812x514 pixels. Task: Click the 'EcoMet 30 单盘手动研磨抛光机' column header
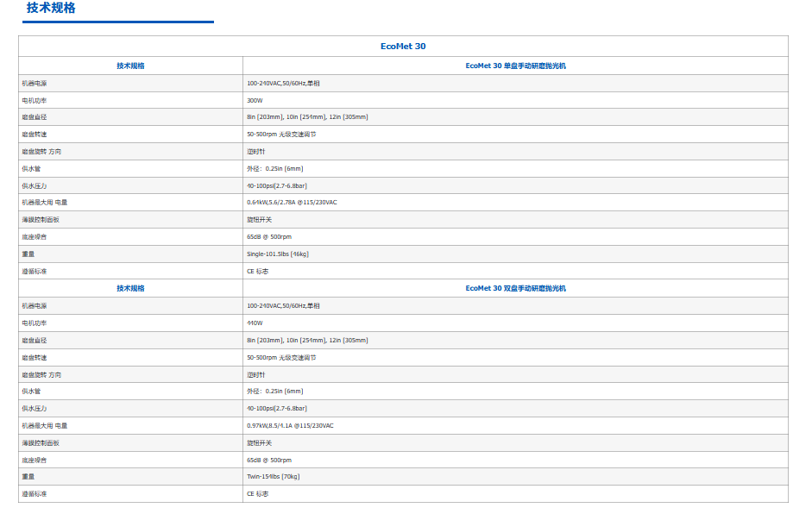click(x=515, y=66)
